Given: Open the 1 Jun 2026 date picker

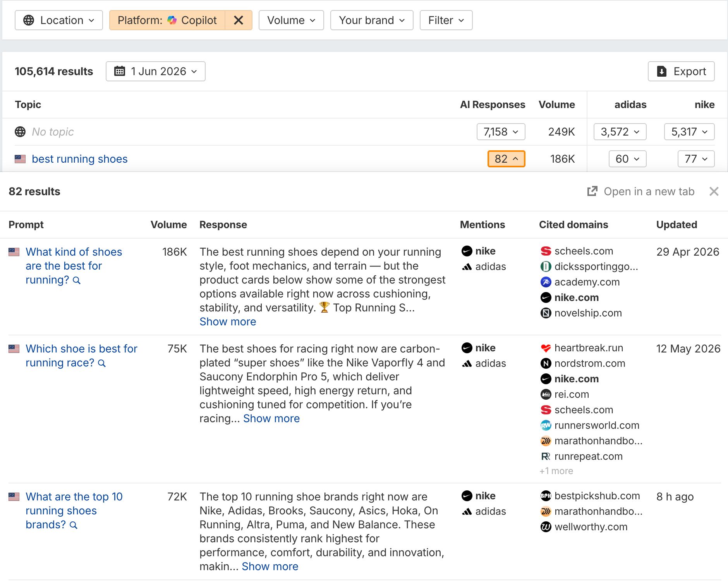Looking at the screenshot, I should point(156,71).
